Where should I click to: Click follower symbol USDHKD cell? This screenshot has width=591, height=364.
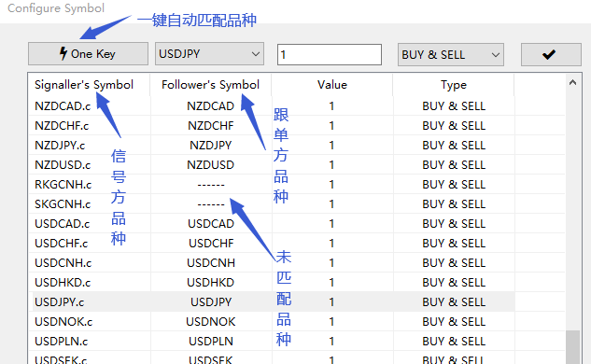[x=211, y=283]
